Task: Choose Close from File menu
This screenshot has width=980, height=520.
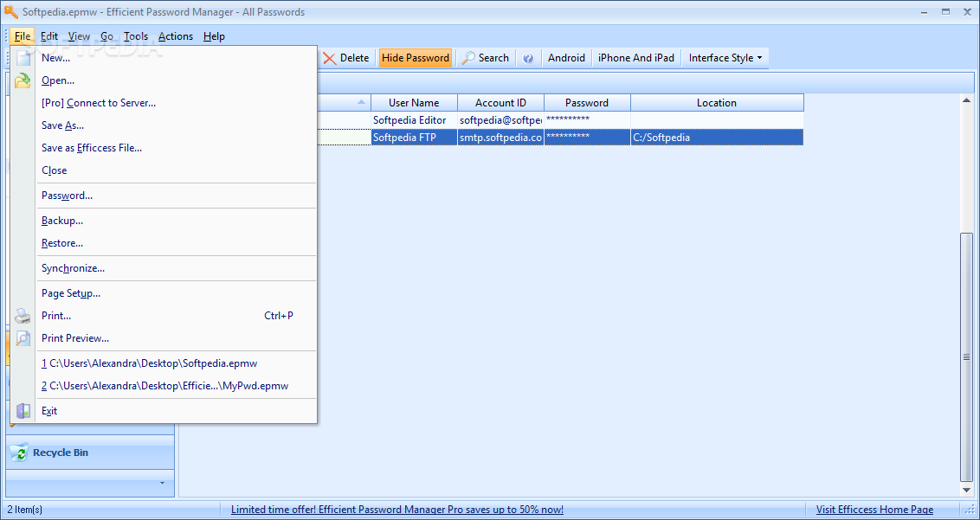Action: coord(176,170)
